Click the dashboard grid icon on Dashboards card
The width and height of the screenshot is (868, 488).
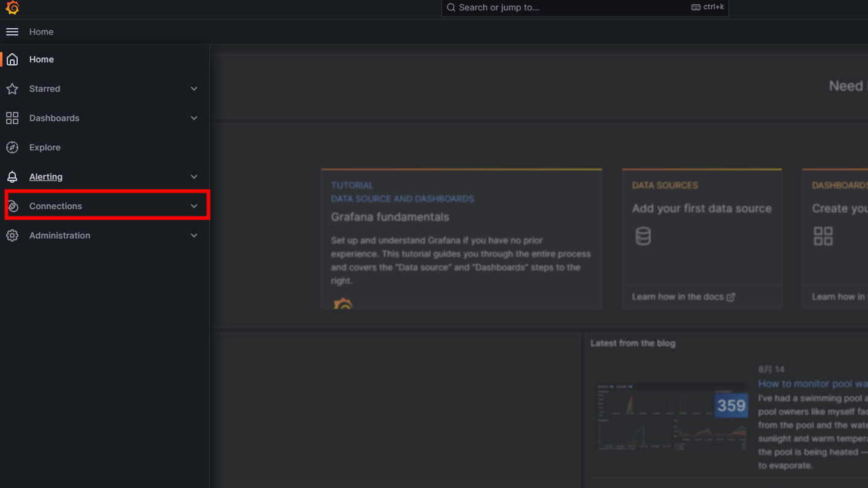point(823,236)
